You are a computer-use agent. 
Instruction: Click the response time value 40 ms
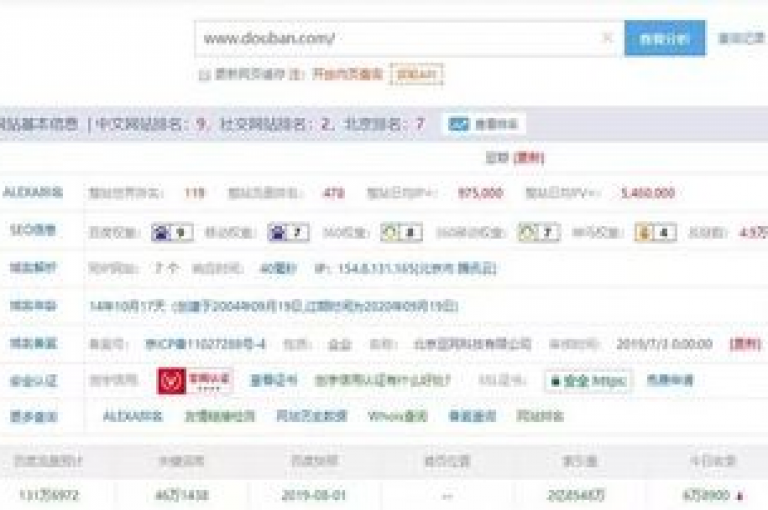tap(278, 268)
